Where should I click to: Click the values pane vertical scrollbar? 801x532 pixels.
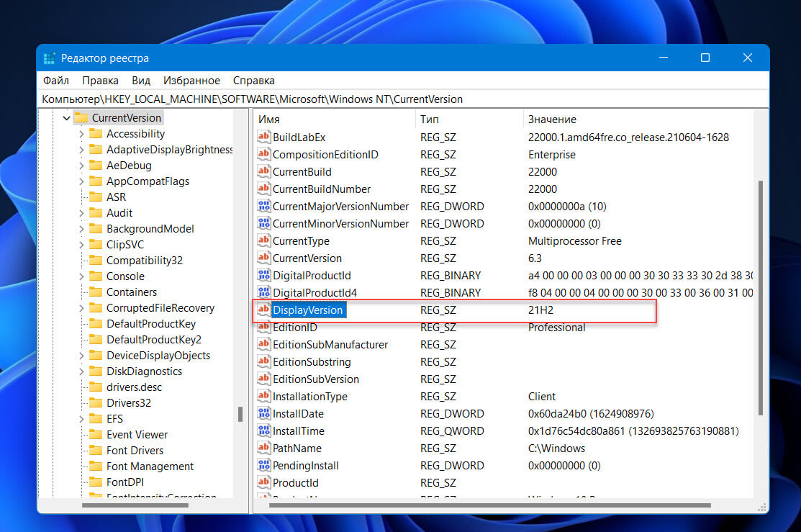click(x=761, y=298)
